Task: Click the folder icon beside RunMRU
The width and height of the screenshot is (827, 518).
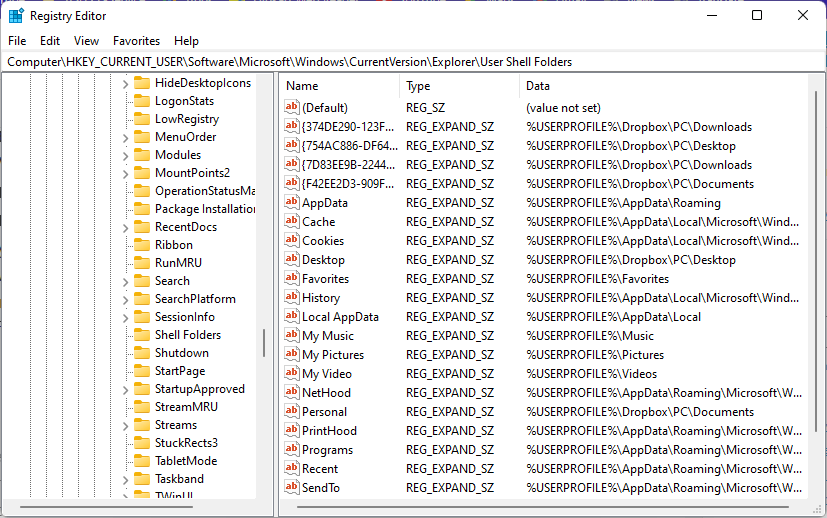Action: 141,263
